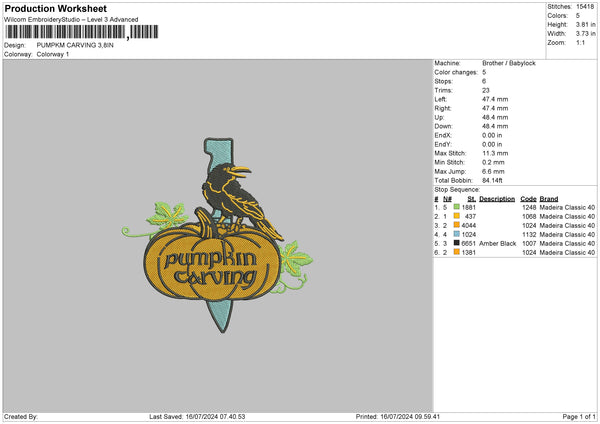Click the pumpkin carving embroidery design preview
The width and height of the screenshot is (600, 424).
point(218,235)
